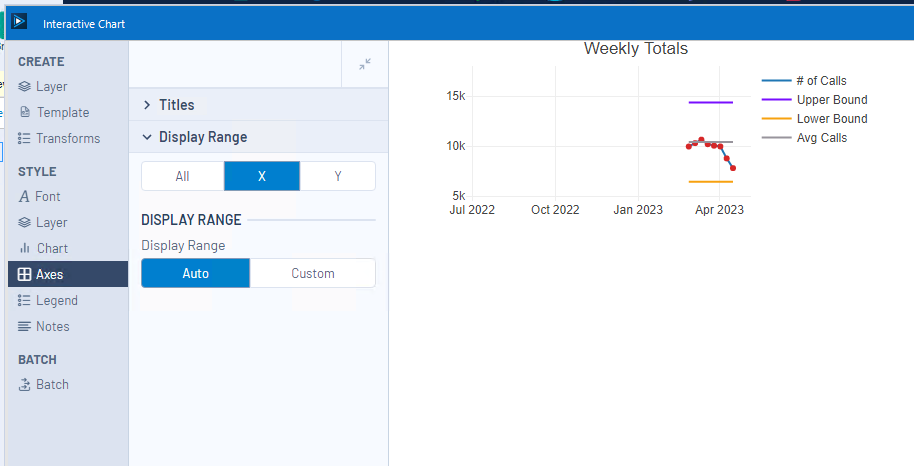The image size is (914, 466).
Task: Open the Transforms section
Action: (x=68, y=138)
